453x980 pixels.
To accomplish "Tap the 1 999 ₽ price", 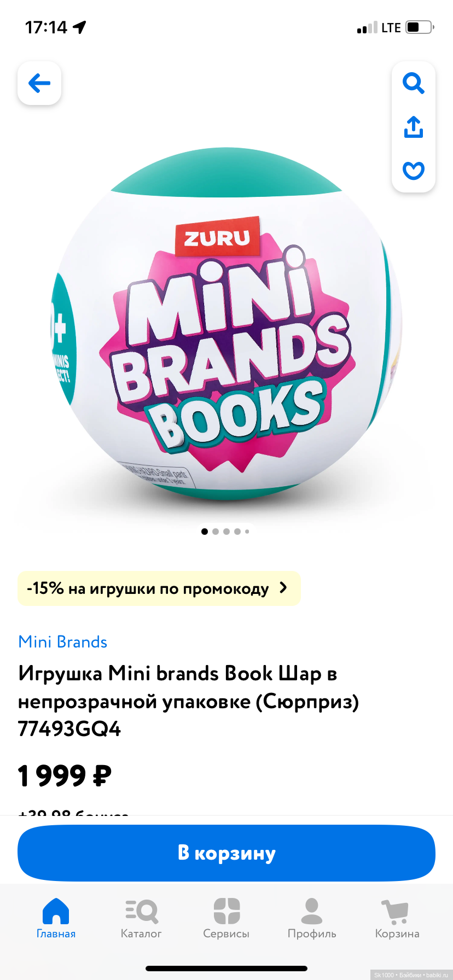I will 65,775.
